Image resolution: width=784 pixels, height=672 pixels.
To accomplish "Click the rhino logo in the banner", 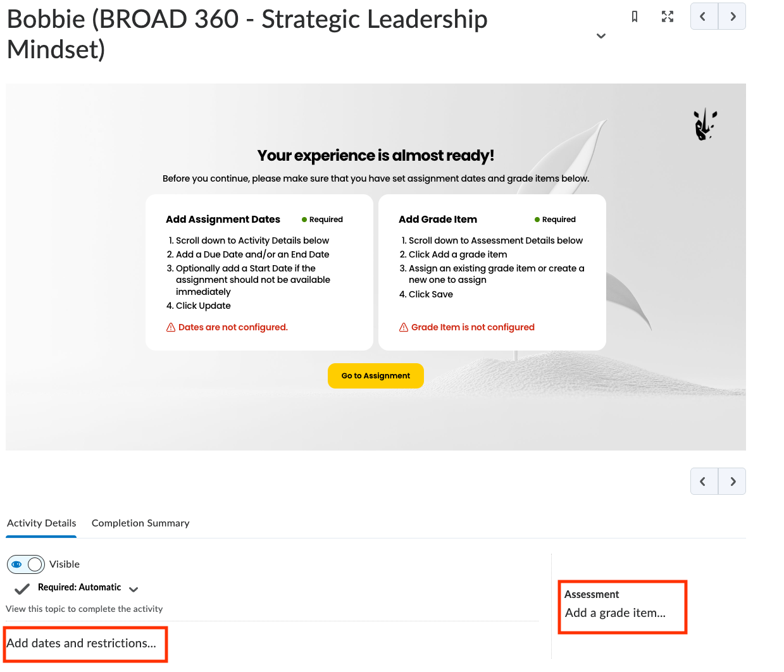I will [x=705, y=124].
